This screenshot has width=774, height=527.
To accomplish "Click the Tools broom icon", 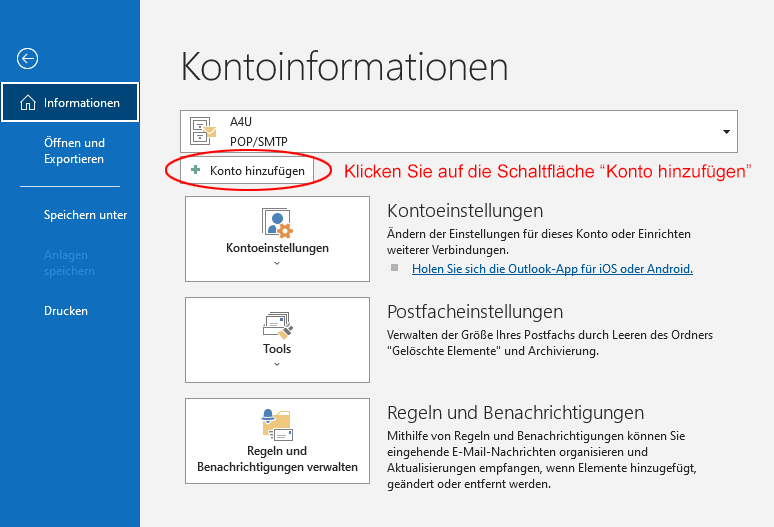I will point(277,325).
